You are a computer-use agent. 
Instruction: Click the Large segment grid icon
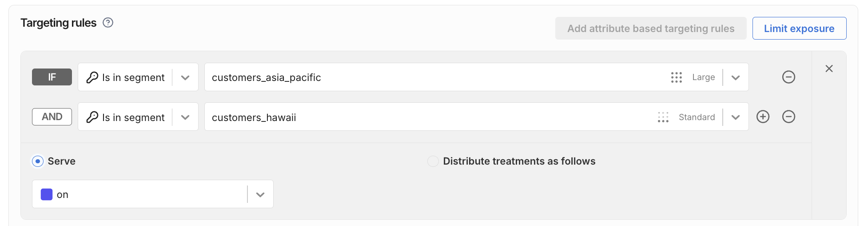click(x=676, y=77)
